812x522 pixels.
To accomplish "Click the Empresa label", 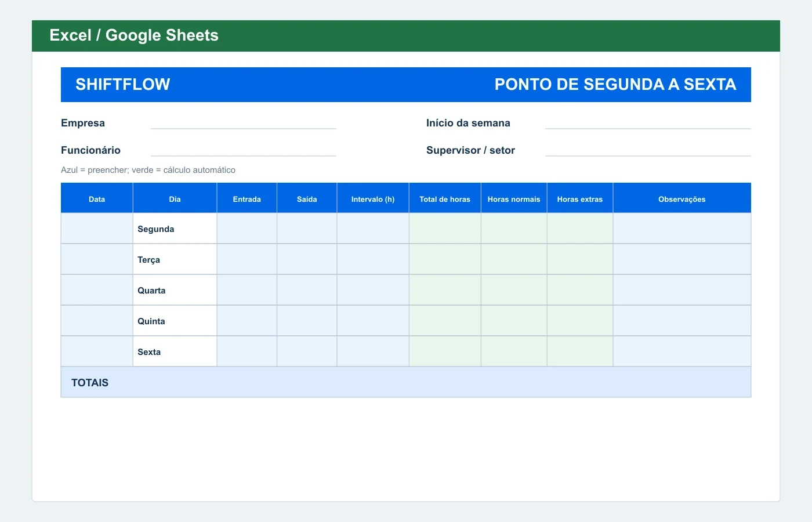I will [83, 123].
